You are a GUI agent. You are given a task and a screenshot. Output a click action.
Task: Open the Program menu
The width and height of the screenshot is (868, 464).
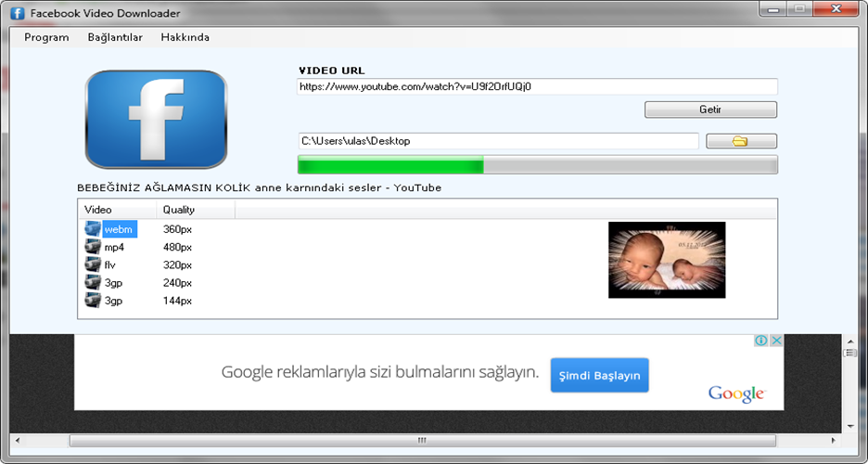(46, 38)
